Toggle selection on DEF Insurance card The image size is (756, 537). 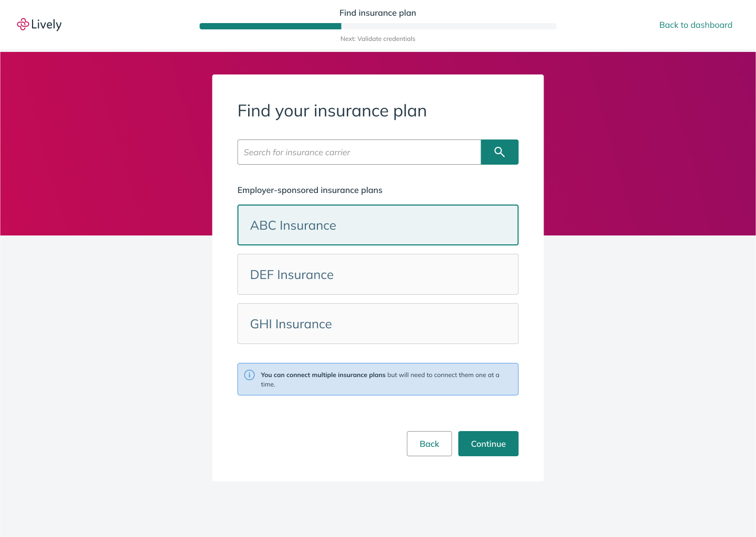(x=378, y=274)
